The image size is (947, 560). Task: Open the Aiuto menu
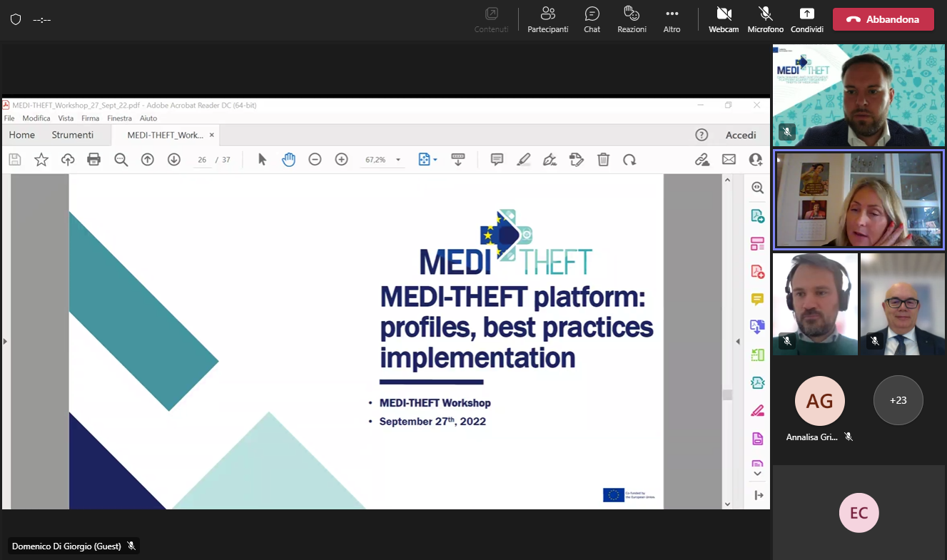(148, 118)
